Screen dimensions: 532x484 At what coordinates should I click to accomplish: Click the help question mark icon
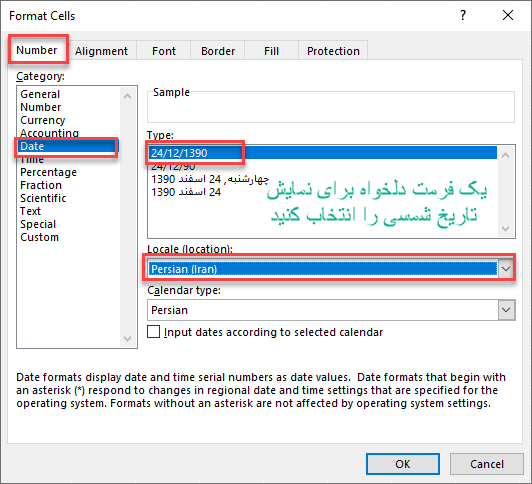pyautogui.click(x=463, y=15)
